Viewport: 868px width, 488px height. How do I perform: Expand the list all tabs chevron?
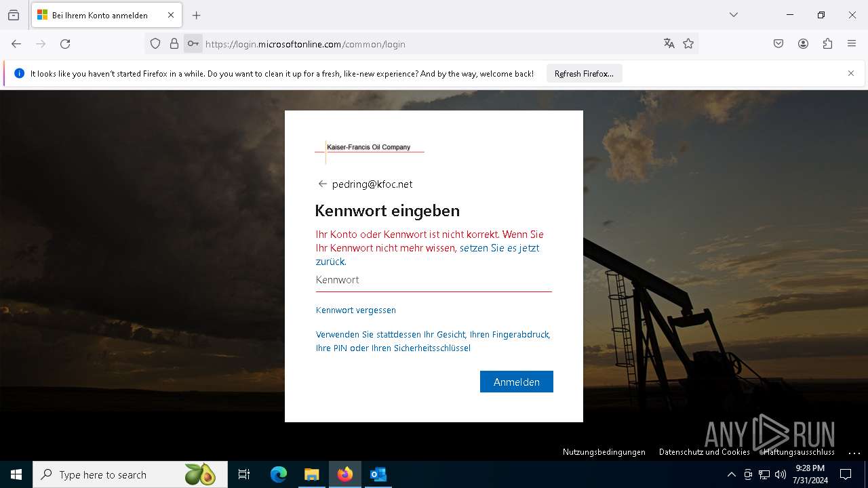pos(734,15)
